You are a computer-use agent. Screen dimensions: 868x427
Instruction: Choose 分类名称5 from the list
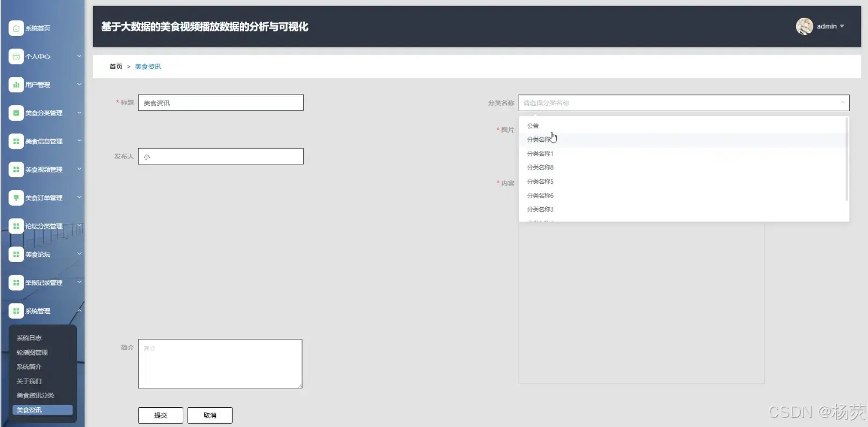[x=684, y=182]
